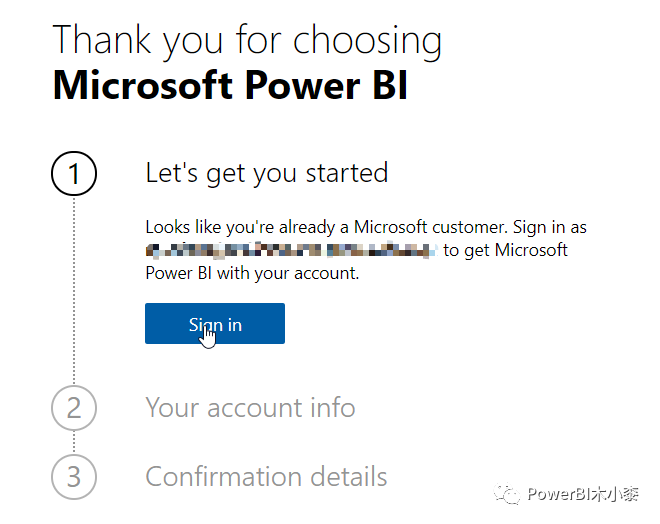
Task: Click the word "choosing" in the title
Action: (367, 41)
